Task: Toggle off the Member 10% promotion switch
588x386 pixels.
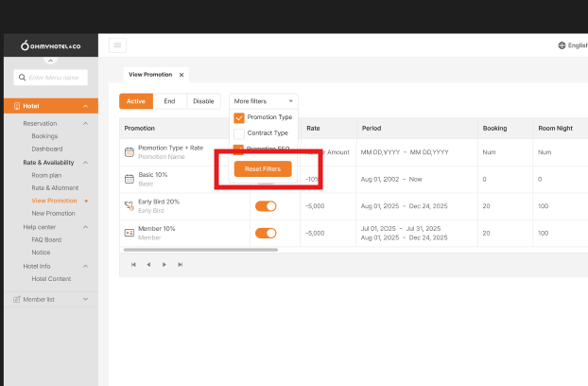Action: click(x=266, y=233)
